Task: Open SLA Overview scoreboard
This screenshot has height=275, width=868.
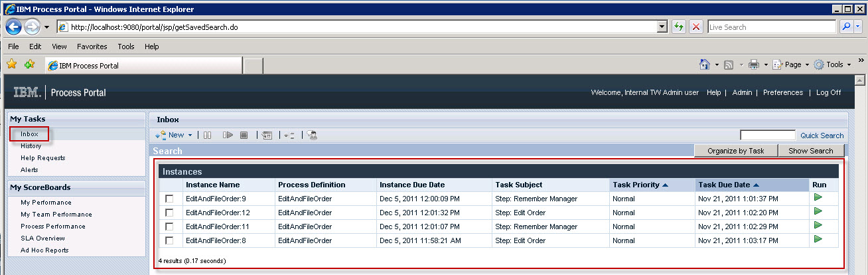Action: tap(42, 238)
